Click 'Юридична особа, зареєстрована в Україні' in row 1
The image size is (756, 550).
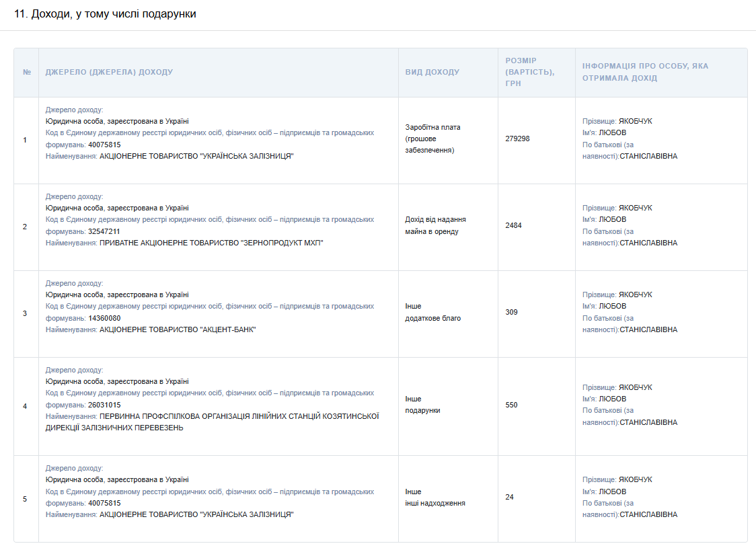click(x=117, y=122)
